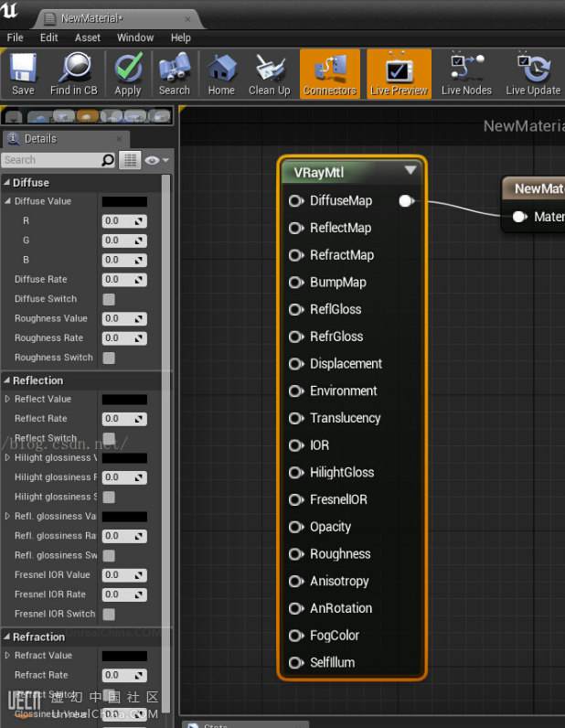Viewport: 565px width, 728px height.
Task: Click the BumpMap input pin
Action: [295, 283]
